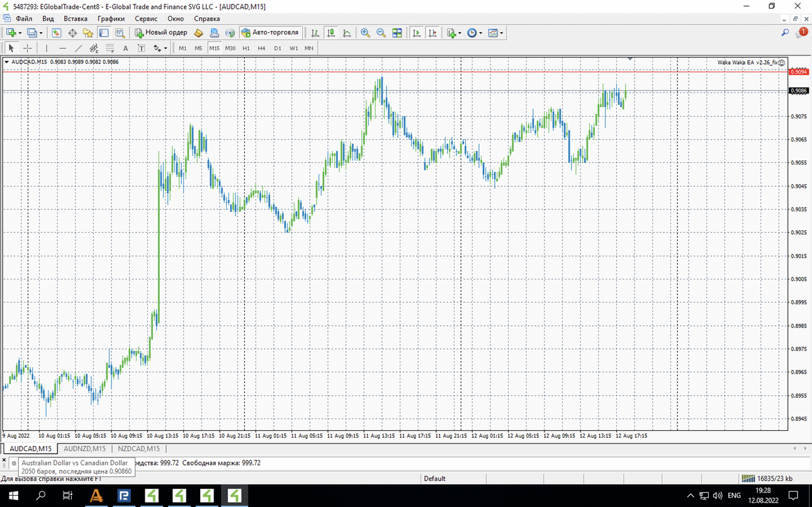Switch timeframe to H4

262,48
